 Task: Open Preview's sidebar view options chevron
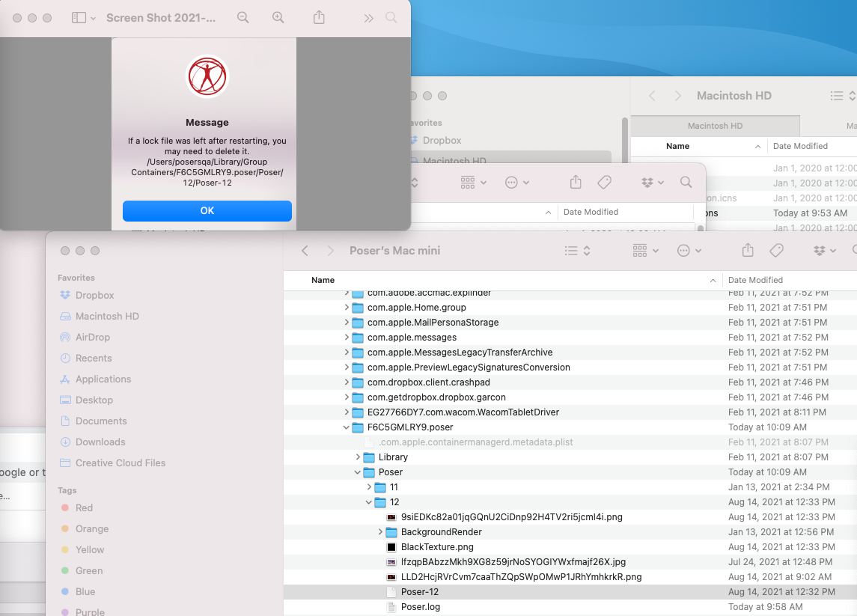(93, 19)
